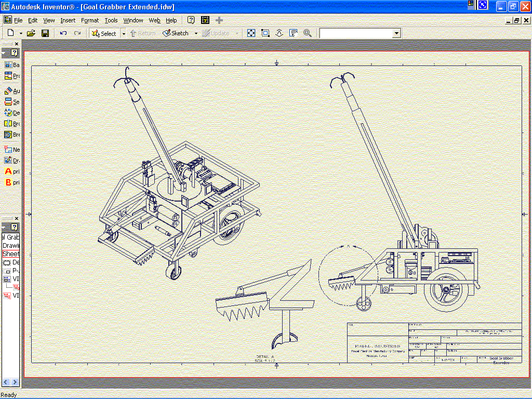Click the drawing document icon left of File
532x399 pixels.
tap(7, 20)
